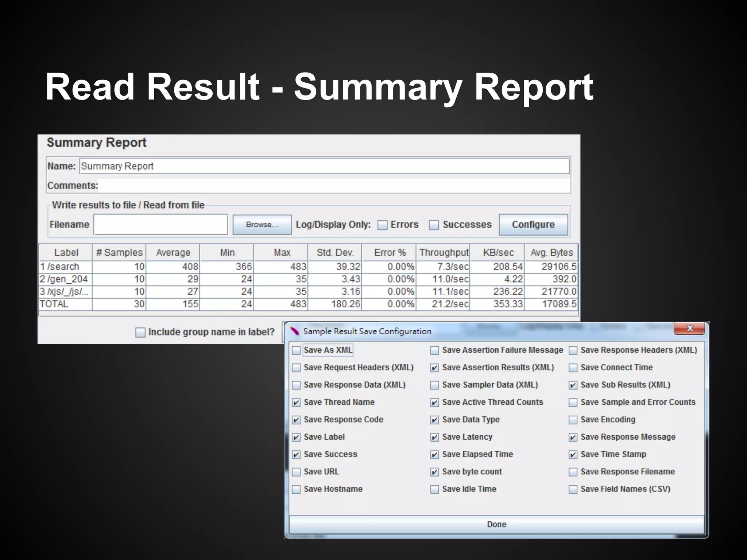747x560 pixels.
Task: Check Save Request Headers (XML)
Action: pyautogui.click(x=296, y=367)
